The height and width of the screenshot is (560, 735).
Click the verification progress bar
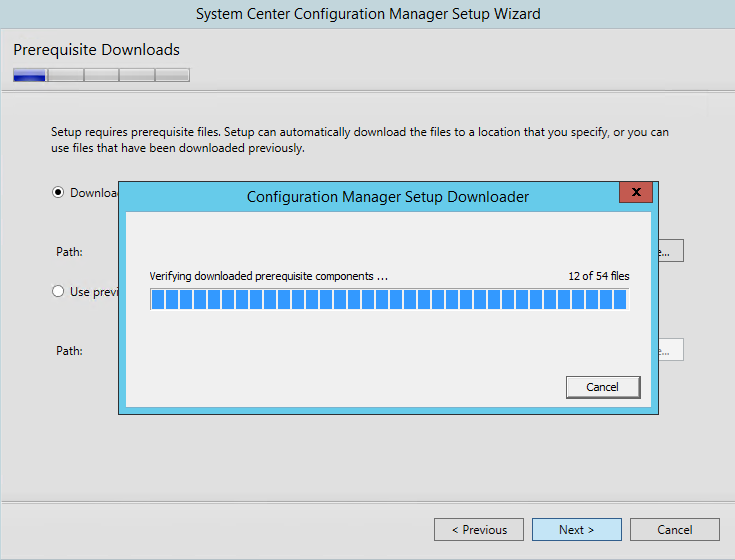point(389,299)
